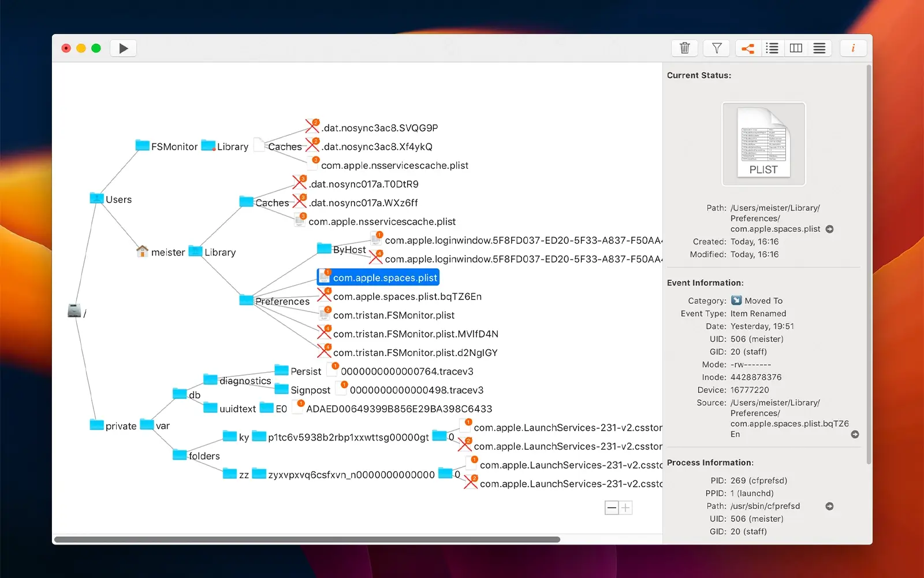The width and height of the screenshot is (924, 578).
Task: Select the zz folder icon
Action: (230, 473)
